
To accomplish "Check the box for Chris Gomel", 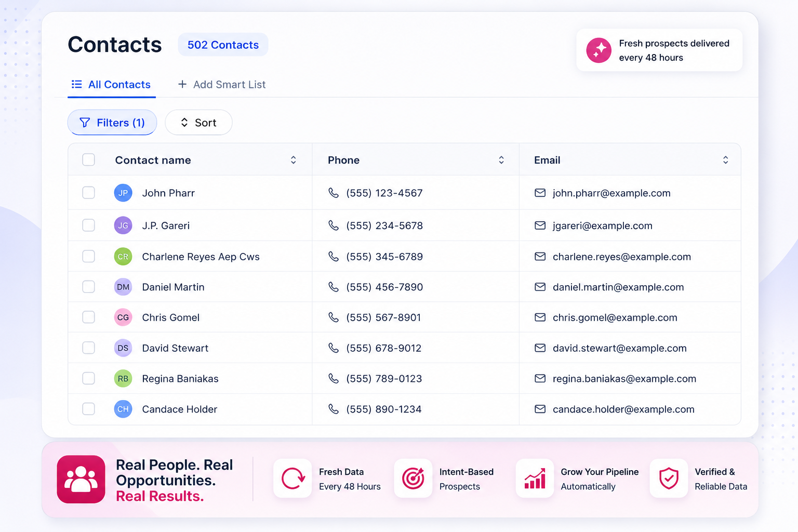I will [x=89, y=317].
